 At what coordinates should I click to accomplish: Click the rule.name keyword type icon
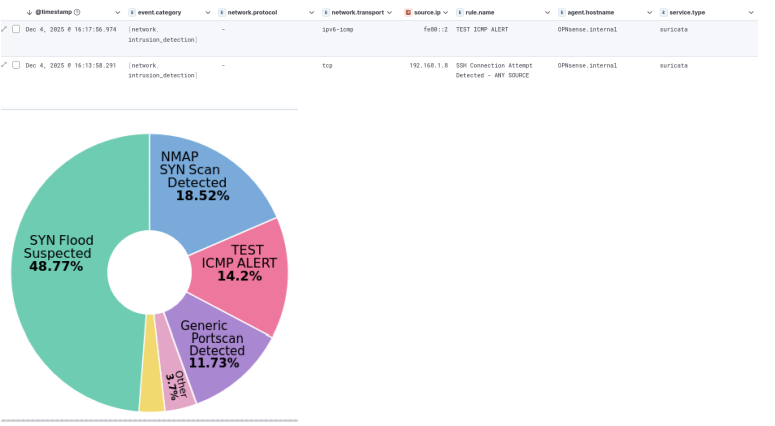tap(459, 12)
